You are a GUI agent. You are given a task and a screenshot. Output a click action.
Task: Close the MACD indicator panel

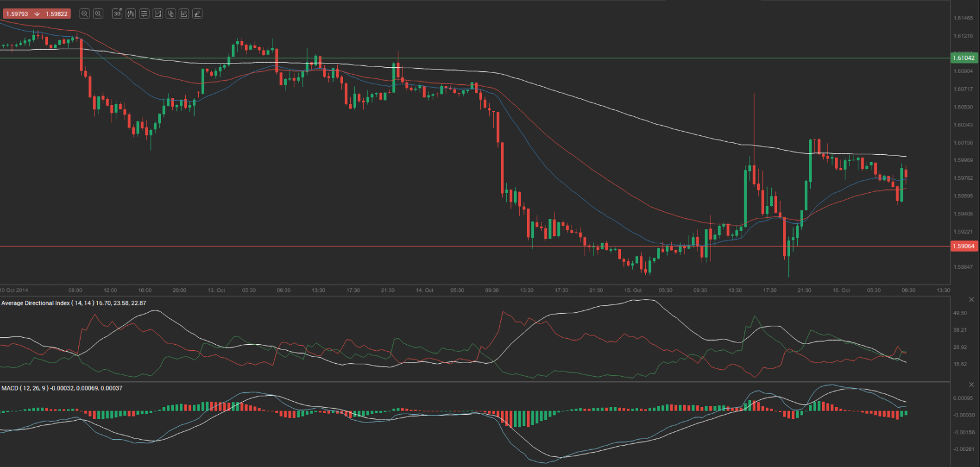[x=972, y=385]
